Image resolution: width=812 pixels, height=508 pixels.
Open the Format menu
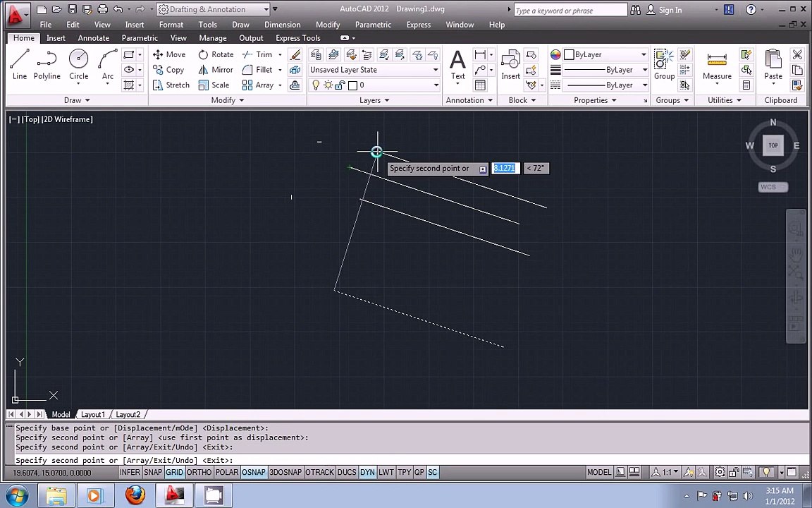click(x=171, y=25)
